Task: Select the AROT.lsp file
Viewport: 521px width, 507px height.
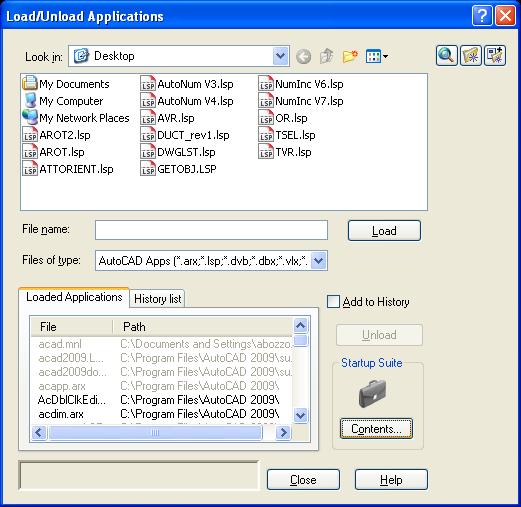Action: point(54,152)
